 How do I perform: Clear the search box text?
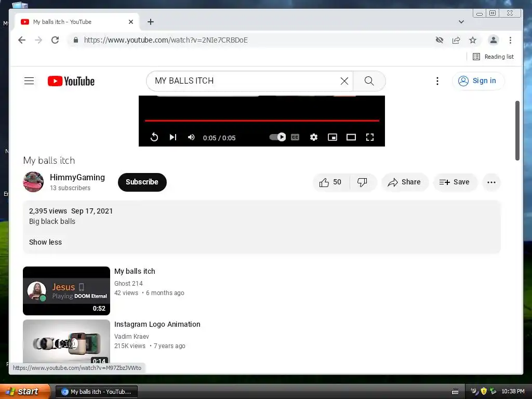[344, 81]
